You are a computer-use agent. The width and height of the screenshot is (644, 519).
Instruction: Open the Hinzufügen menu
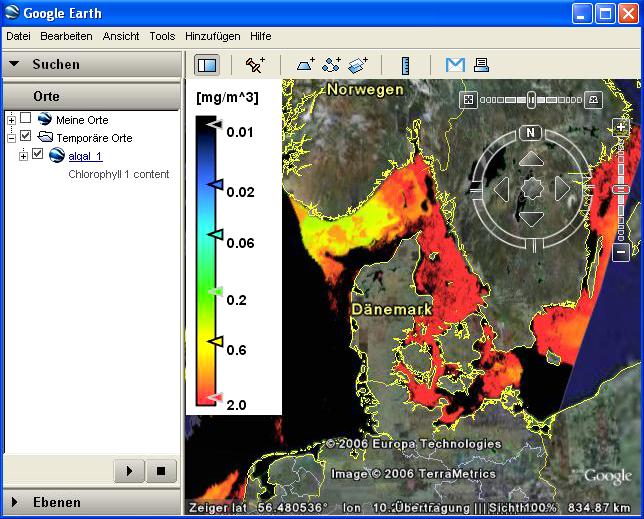tap(212, 36)
